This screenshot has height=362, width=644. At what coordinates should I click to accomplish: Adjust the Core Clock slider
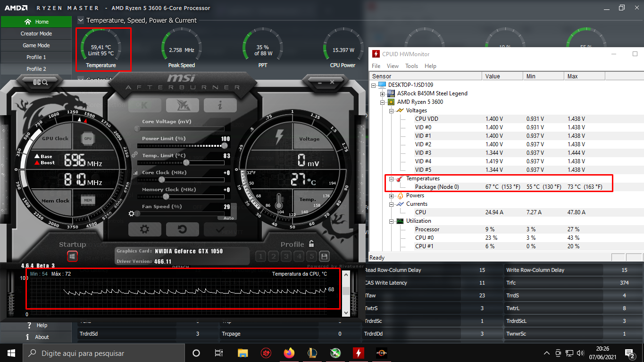tap(181, 179)
